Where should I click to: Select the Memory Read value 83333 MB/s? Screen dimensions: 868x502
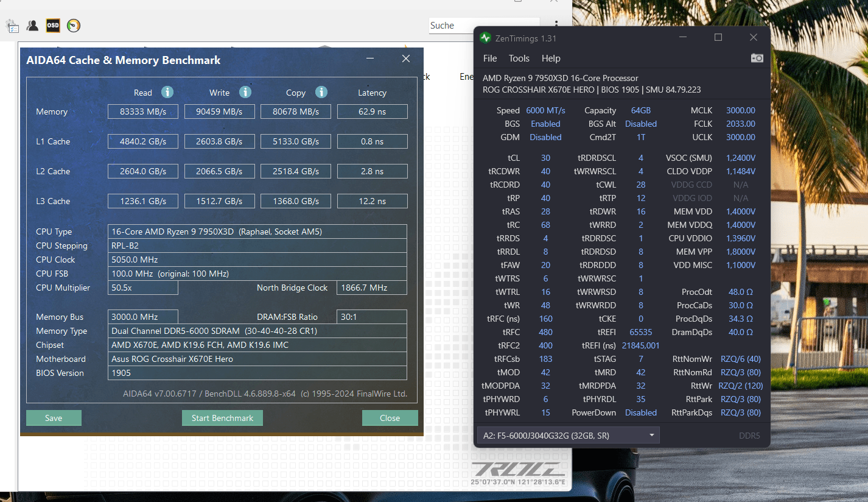pos(143,111)
